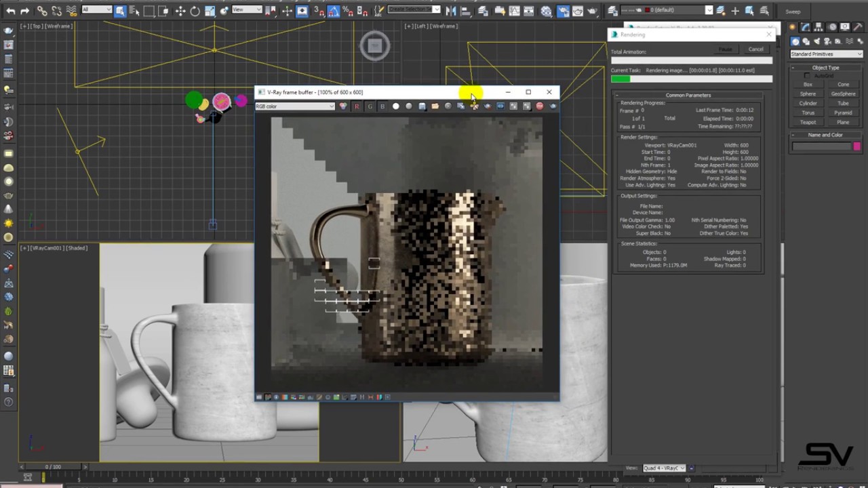This screenshot has height=488, width=868.
Task: Enable the AutoGrid checkbox
Action: (x=806, y=75)
